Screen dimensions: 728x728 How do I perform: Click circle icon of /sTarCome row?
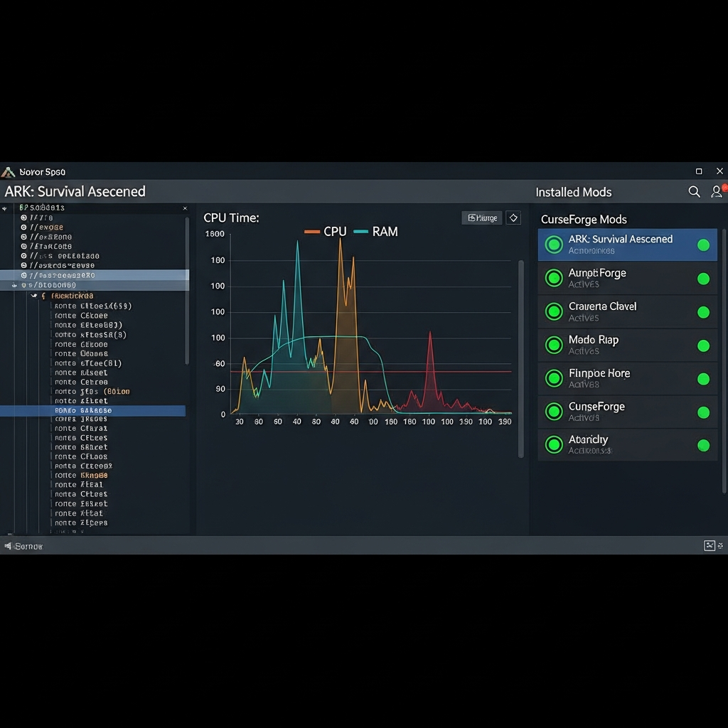[23, 246]
